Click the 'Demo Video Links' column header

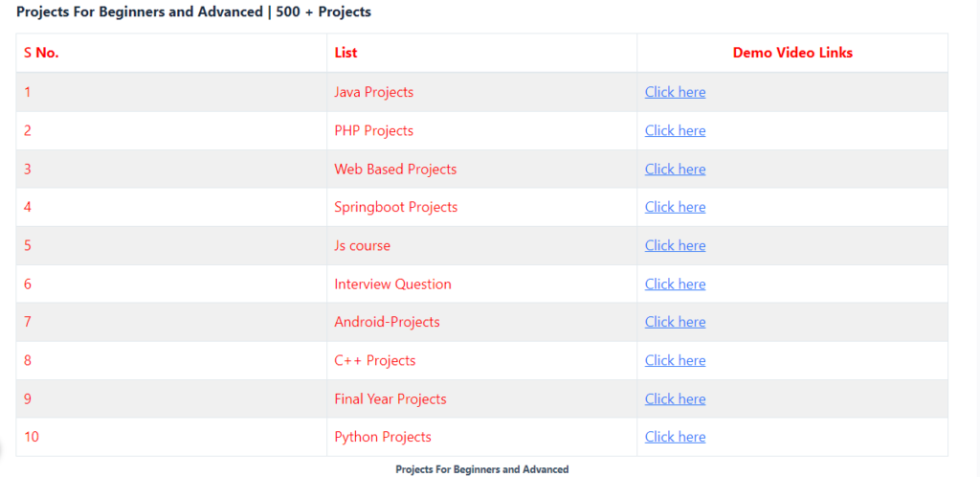[x=792, y=53]
